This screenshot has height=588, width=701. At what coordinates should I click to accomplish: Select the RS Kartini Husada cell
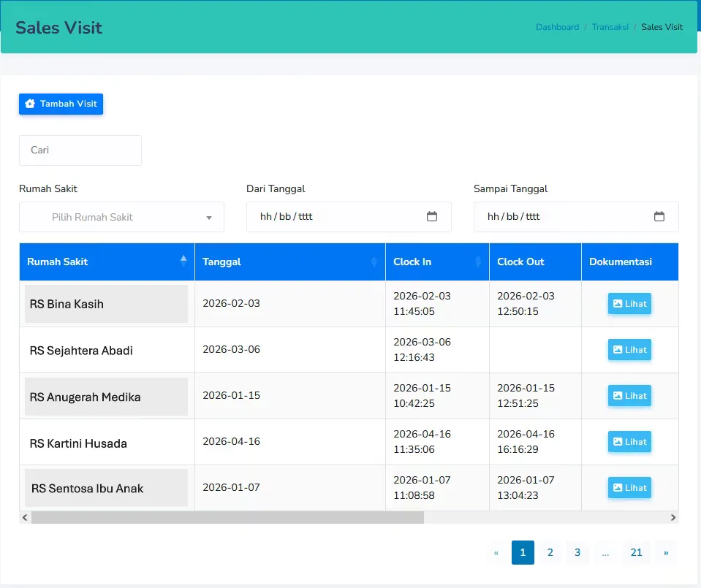(x=107, y=443)
